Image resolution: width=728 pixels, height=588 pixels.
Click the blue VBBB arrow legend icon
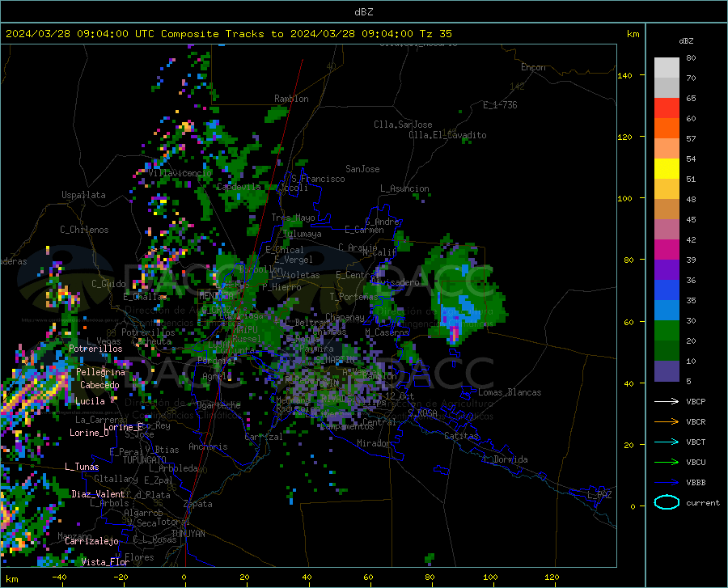pos(667,483)
